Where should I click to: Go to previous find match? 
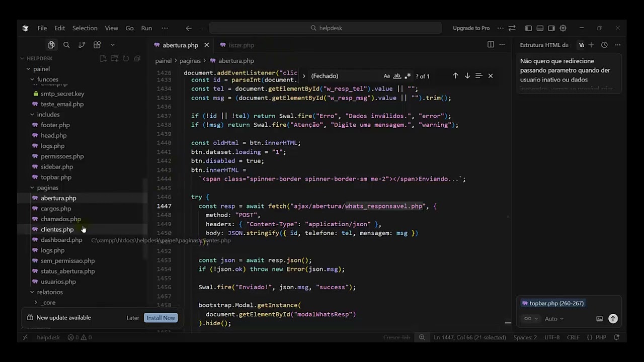coord(455,76)
